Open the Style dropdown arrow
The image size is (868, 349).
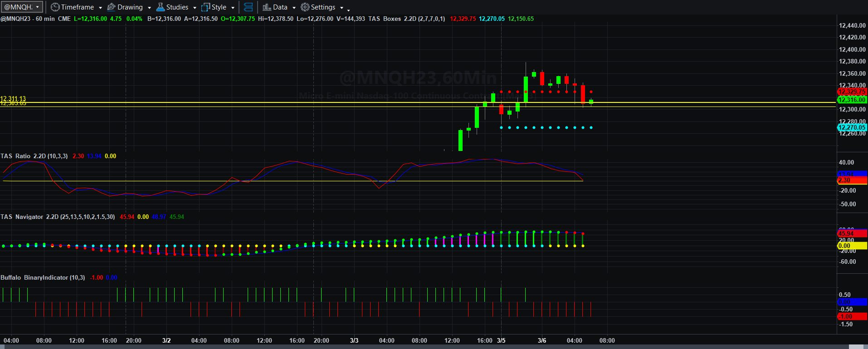pos(233,8)
